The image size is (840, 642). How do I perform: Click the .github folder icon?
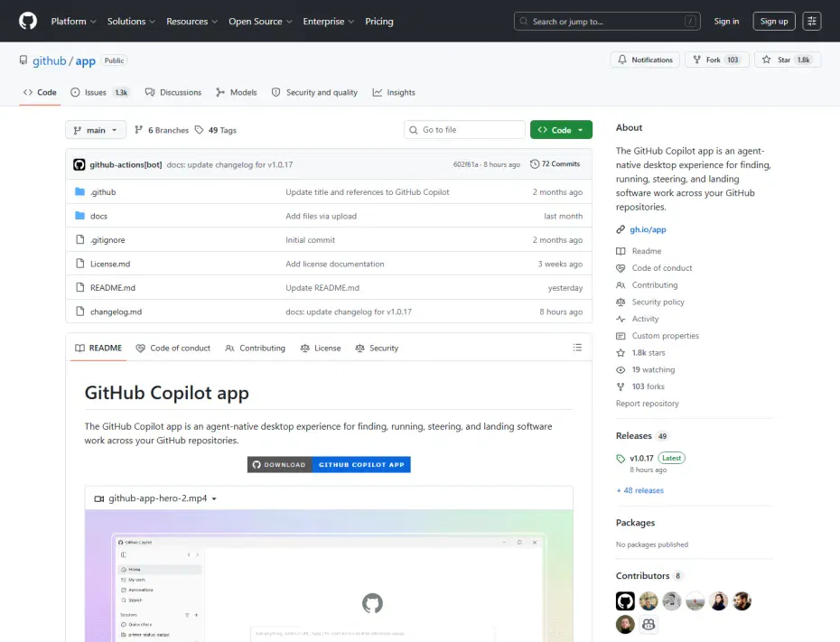[79, 191]
